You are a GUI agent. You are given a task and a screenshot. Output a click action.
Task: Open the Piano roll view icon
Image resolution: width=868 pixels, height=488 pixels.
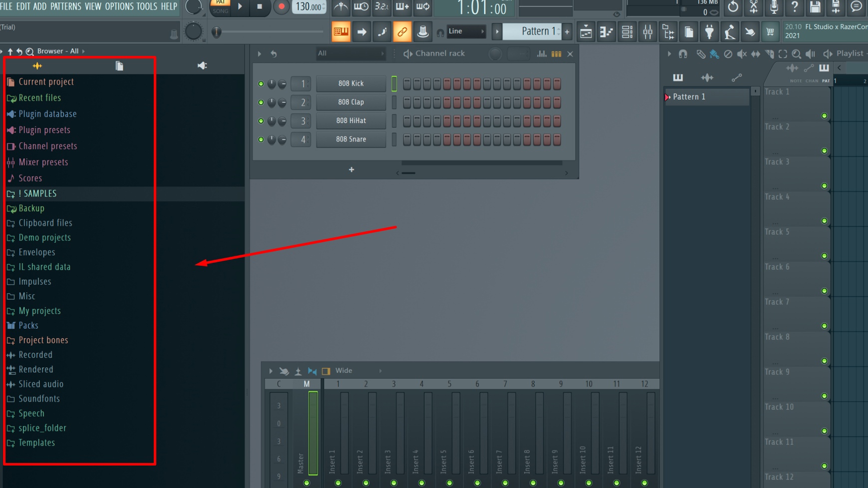pos(606,32)
